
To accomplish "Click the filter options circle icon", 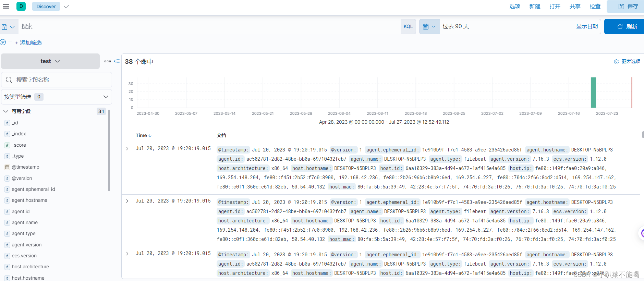I will [x=3, y=42].
